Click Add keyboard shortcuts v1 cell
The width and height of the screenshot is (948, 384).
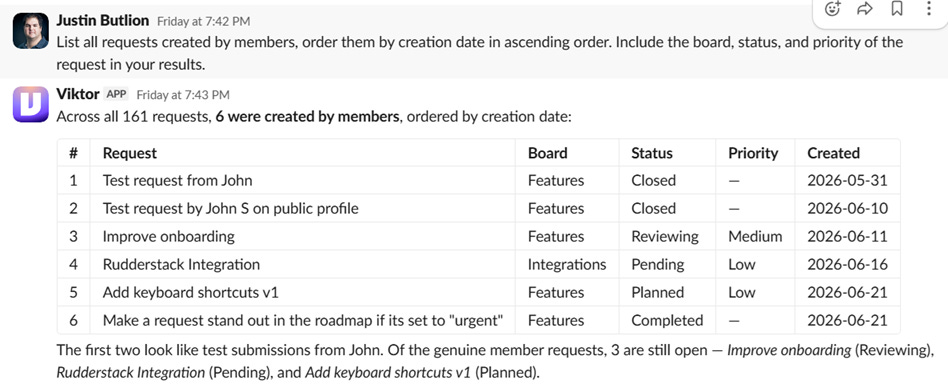coord(302,292)
